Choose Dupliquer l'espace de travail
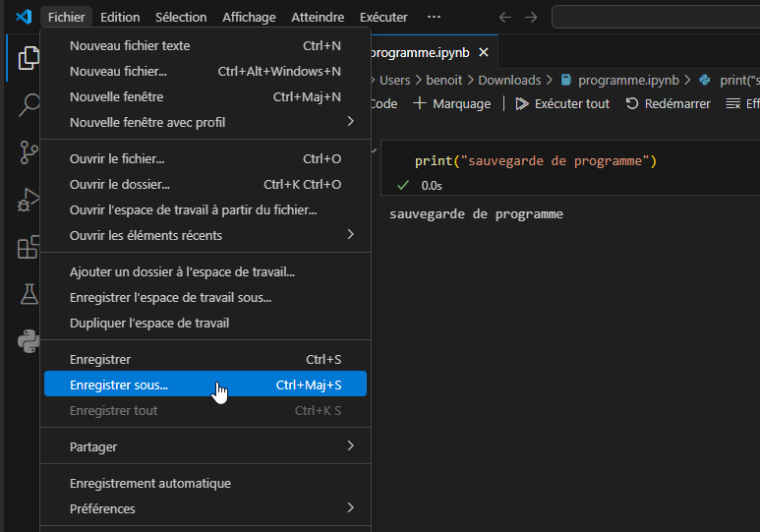This screenshot has width=760, height=532. click(x=205, y=323)
